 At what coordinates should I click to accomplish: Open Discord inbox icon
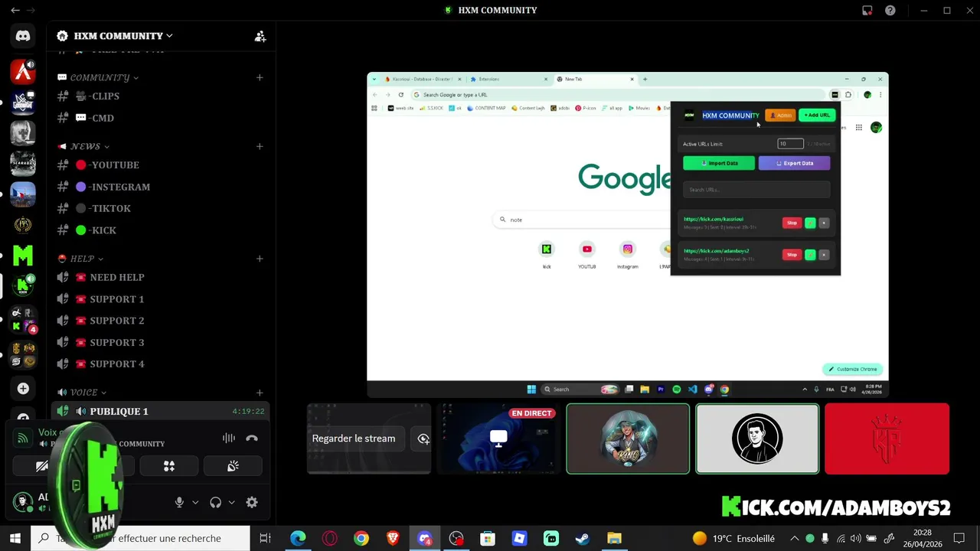point(867,11)
